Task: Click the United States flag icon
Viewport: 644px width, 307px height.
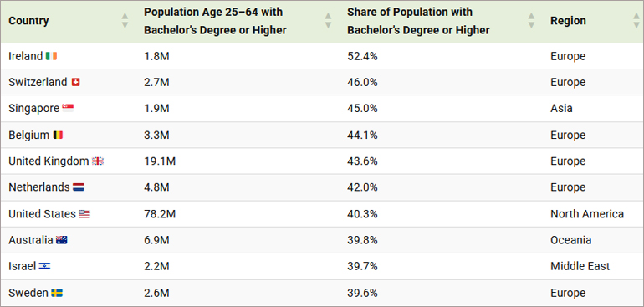Action: (84, 214)
